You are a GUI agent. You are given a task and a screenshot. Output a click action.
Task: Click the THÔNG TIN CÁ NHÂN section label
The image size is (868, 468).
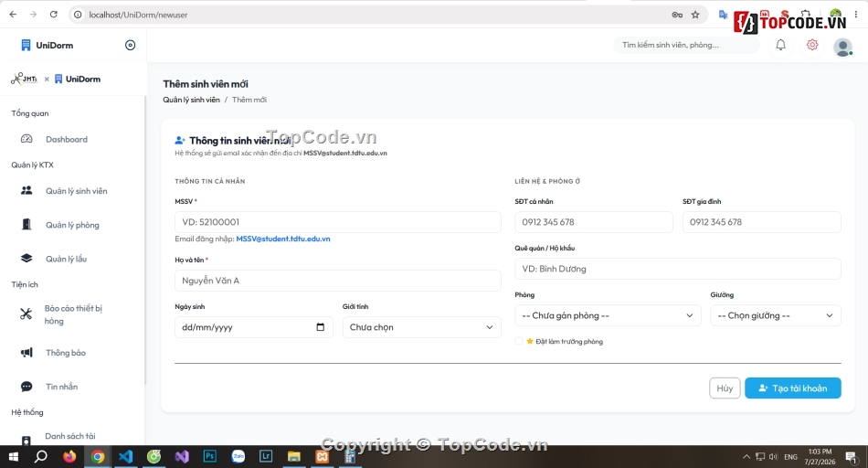pyautogui.click(x=210, y=181)
